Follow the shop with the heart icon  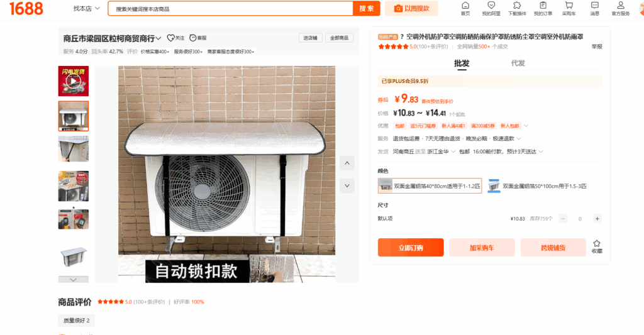[x=171, y=38]
